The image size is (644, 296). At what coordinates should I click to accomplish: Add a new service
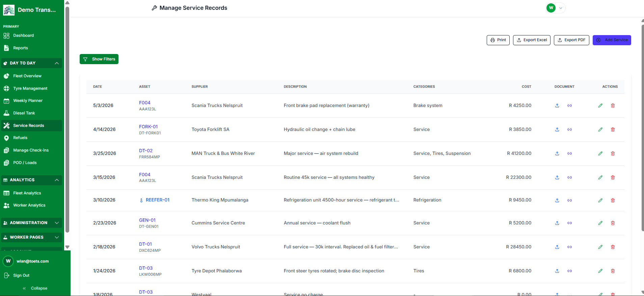[x=612, y=40]
